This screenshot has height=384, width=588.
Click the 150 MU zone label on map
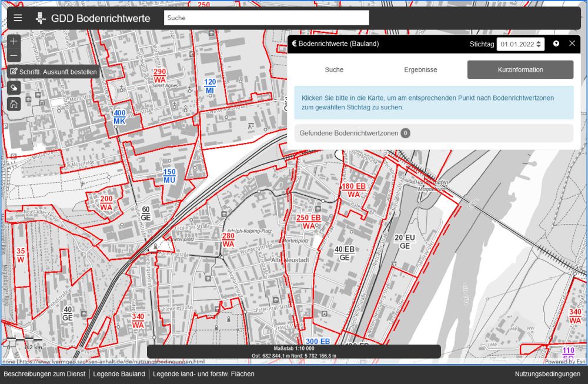point(169,175)
